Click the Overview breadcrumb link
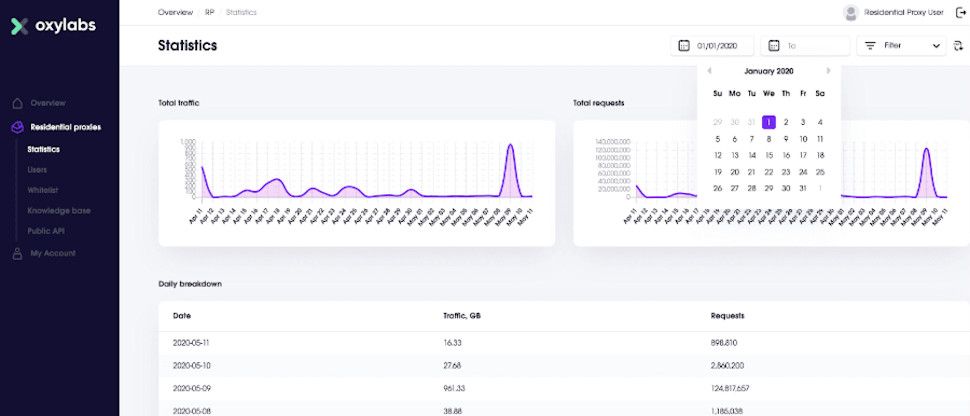Image resolution: width=970 pixels, height=416 pixels. [175, 12]
